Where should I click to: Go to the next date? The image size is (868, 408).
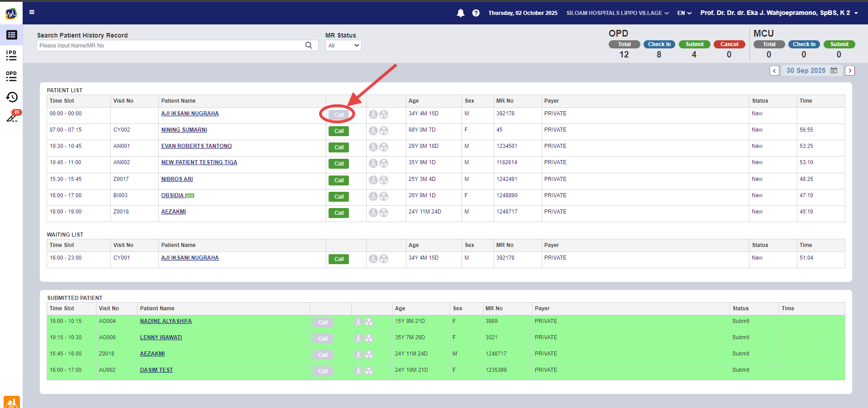click(x=849, y=71)
